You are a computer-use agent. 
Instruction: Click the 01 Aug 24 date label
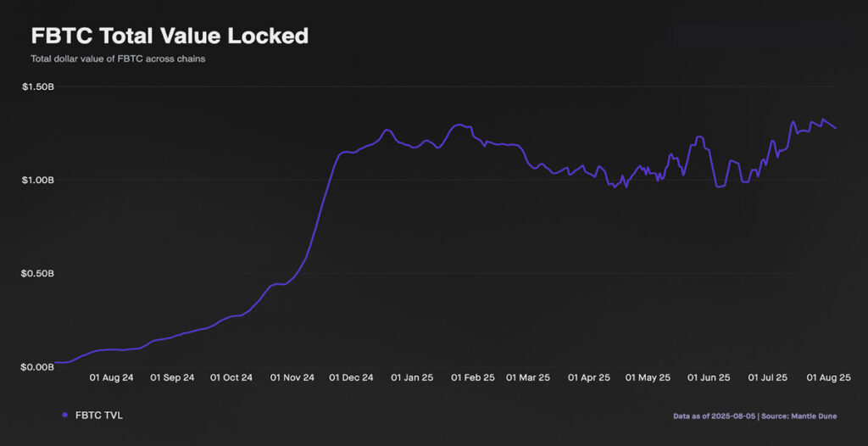(x=111, y=378)
